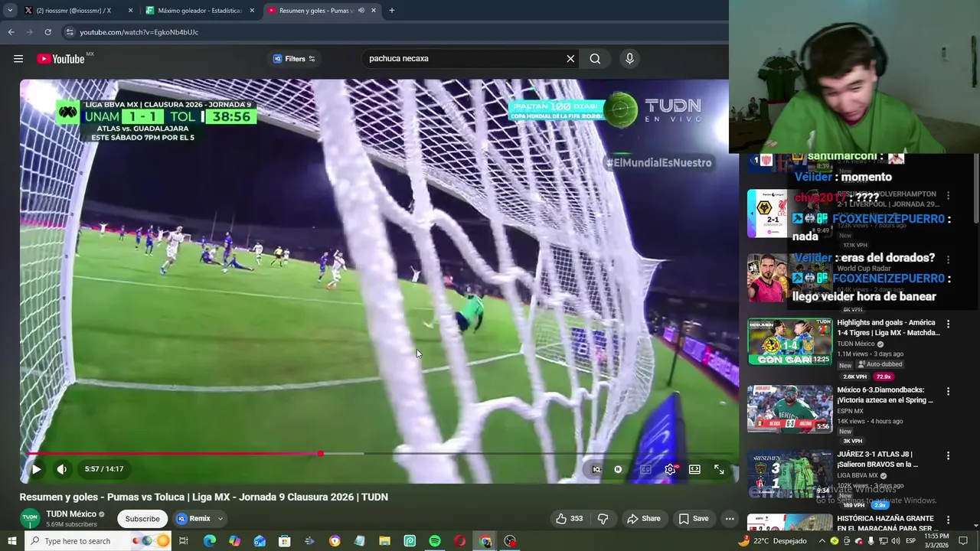Click the red progress scrubber knob
Viewport: 980px width, 551px height.
tap(320, 454)
